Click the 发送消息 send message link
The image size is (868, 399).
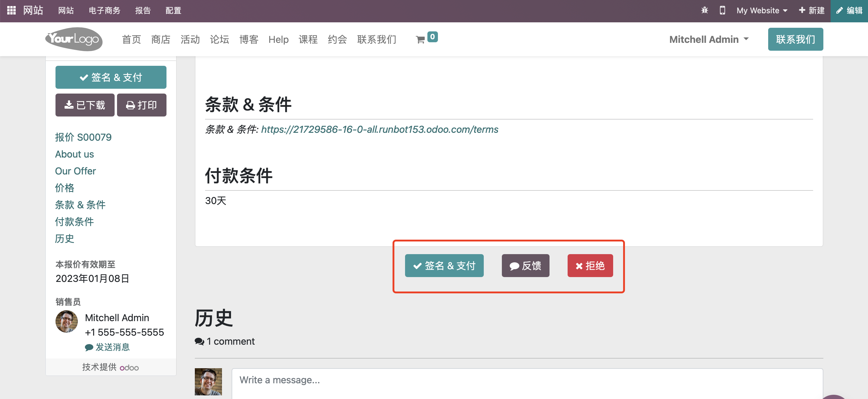tap(107, 347)
